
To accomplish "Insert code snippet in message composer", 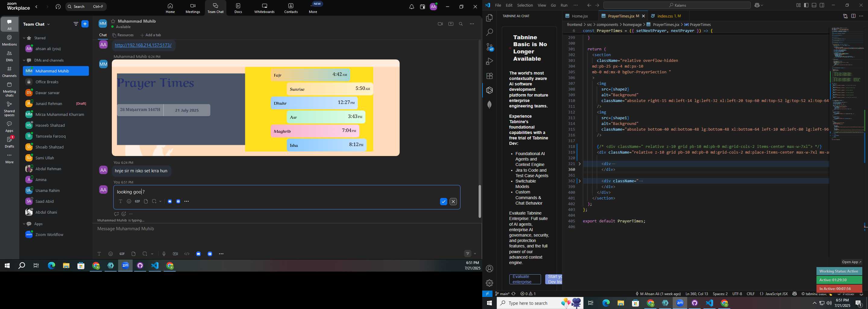I will tap(187, 254).
